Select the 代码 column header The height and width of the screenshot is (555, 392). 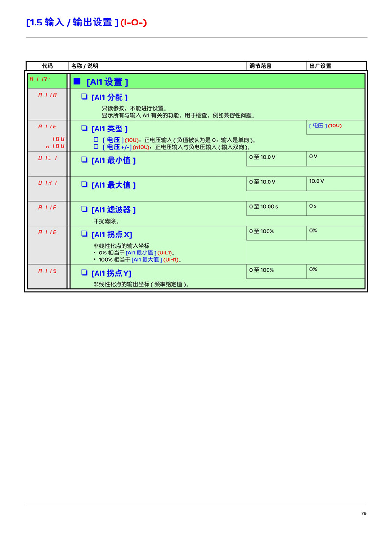tap(48, 66)
